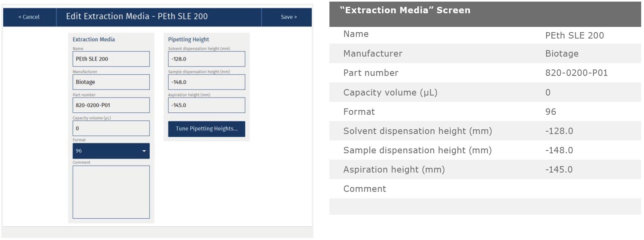This screenshot has height=240, width=644.
Task: Select the Manufacturer input with Biotage
Action: [111, 82]
